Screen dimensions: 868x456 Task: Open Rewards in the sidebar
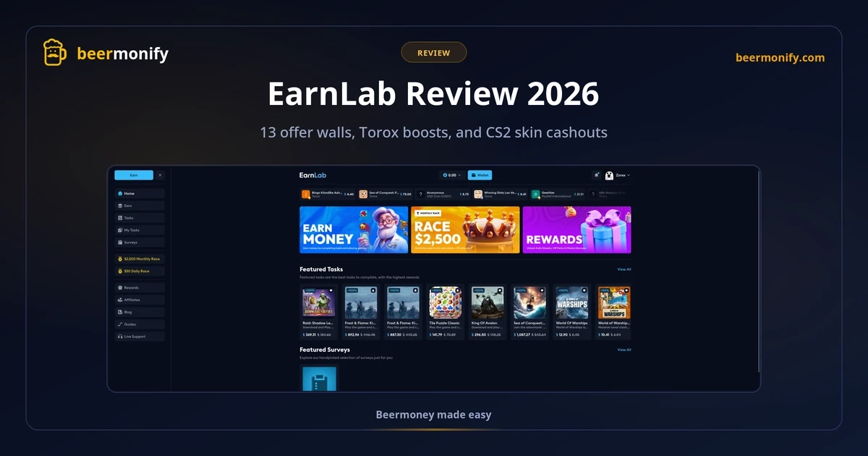[x=140, y=287]
